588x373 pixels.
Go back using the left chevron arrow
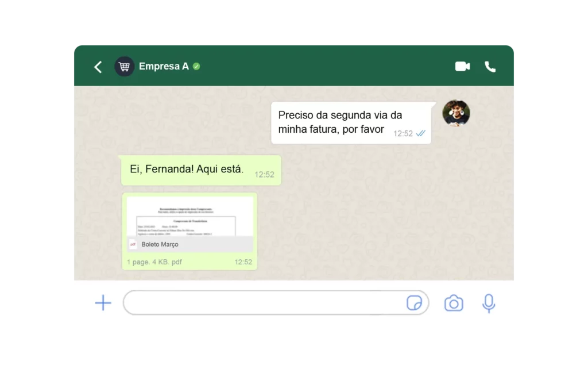[98, 67]
